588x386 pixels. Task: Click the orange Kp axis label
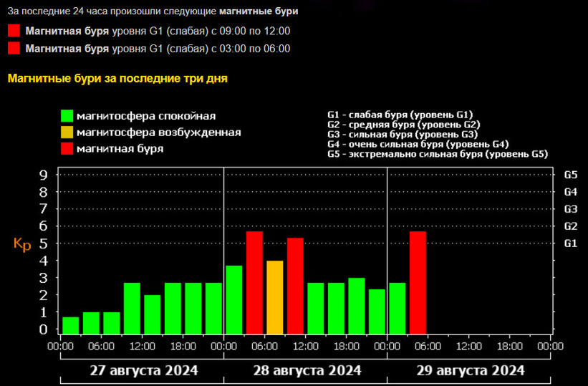pos(22,244)
